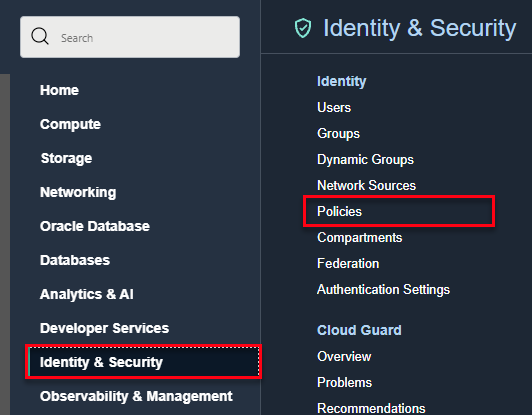Go to Dynamic Groups page

pos(365,159)
